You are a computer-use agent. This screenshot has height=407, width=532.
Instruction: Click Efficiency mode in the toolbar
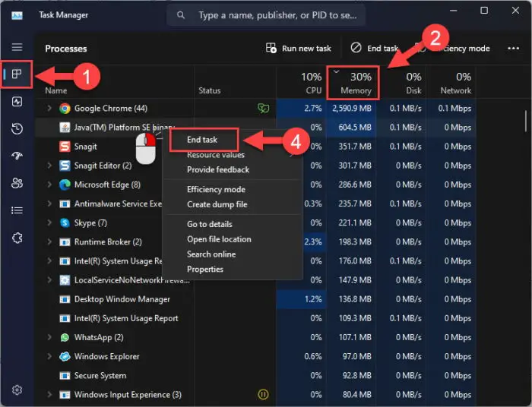coord(454,48)
